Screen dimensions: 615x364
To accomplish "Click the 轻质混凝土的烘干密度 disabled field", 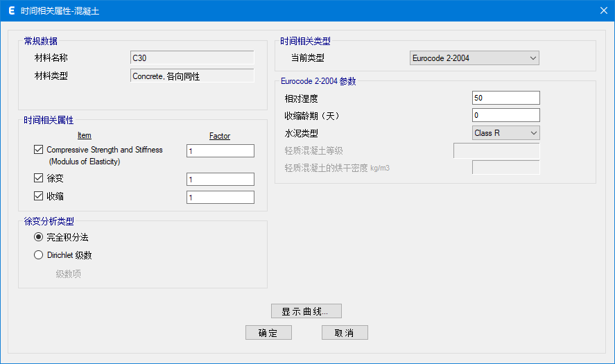I will 505,168.
